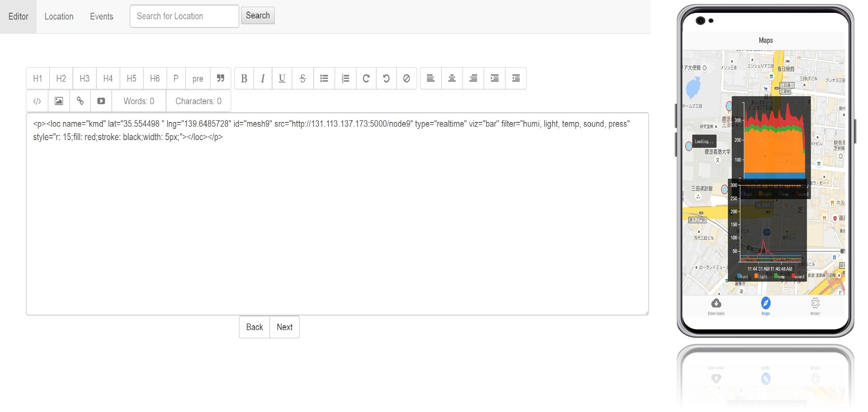Apply H1 heading format
868x412 pixels.
coord(38,78)
